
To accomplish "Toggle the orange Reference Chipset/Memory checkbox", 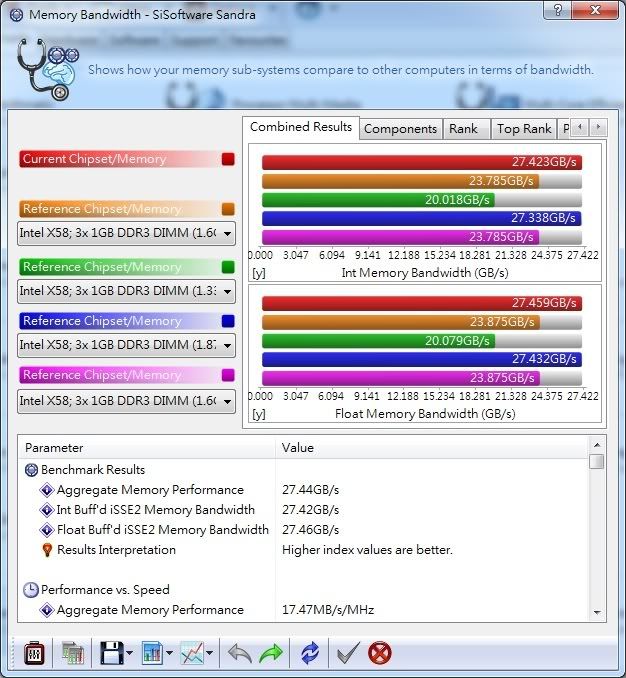I will (228, 209).
